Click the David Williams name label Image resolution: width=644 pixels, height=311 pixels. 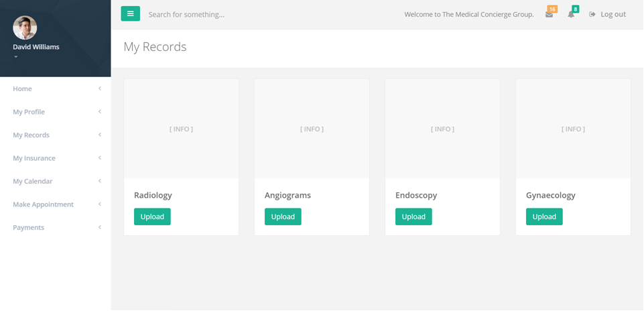click(36, 47)
